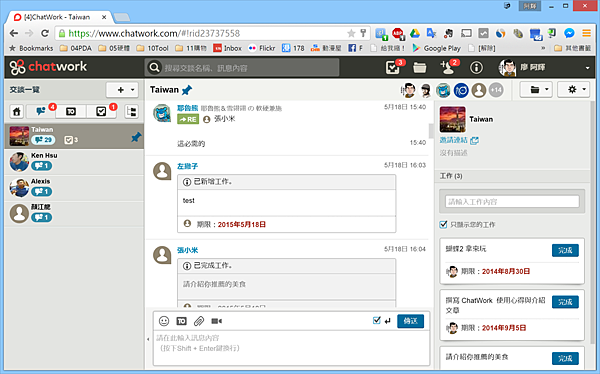Image resolution: width=600 pixels, height=374 pixels.
Task: Complete the ChatWork article writing task
Action: 565,302
